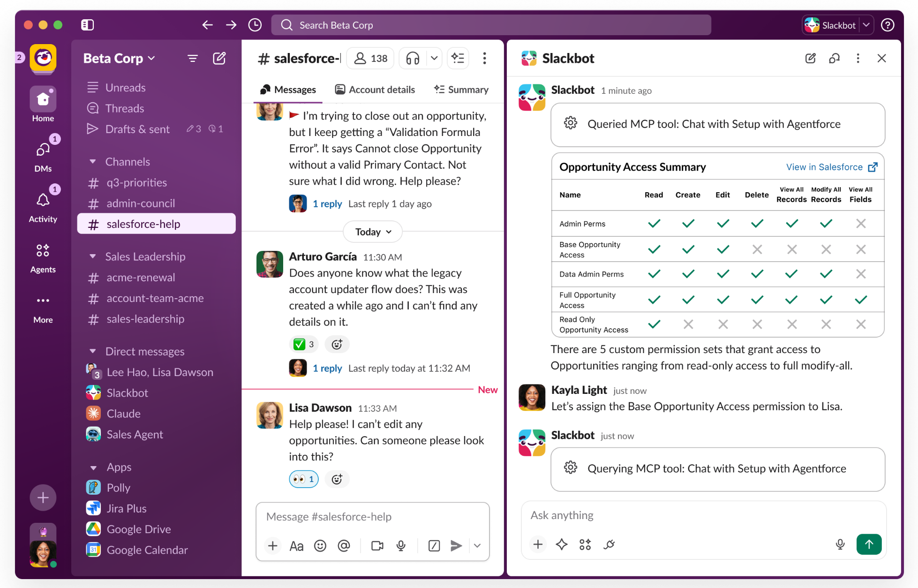Open the Today date divider dropdown

(372, 231)
